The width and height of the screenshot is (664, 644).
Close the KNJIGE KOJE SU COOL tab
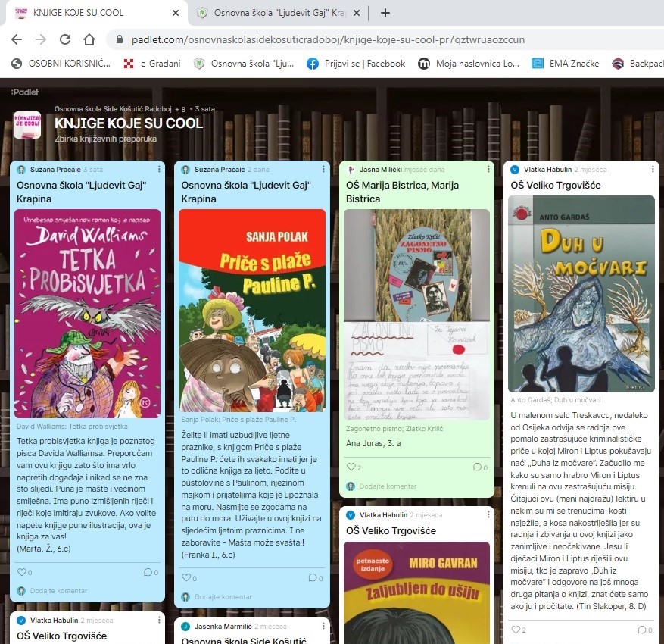click(176, 13)
